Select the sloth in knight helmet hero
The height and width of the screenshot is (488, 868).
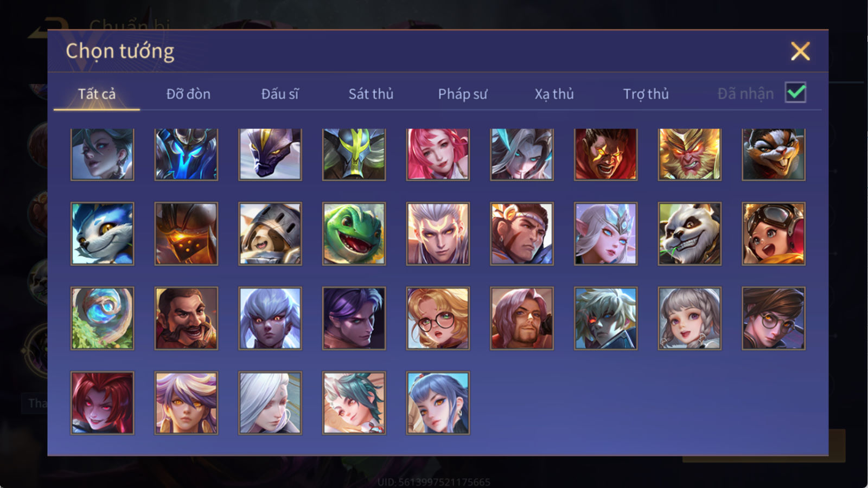click(270, 234)
